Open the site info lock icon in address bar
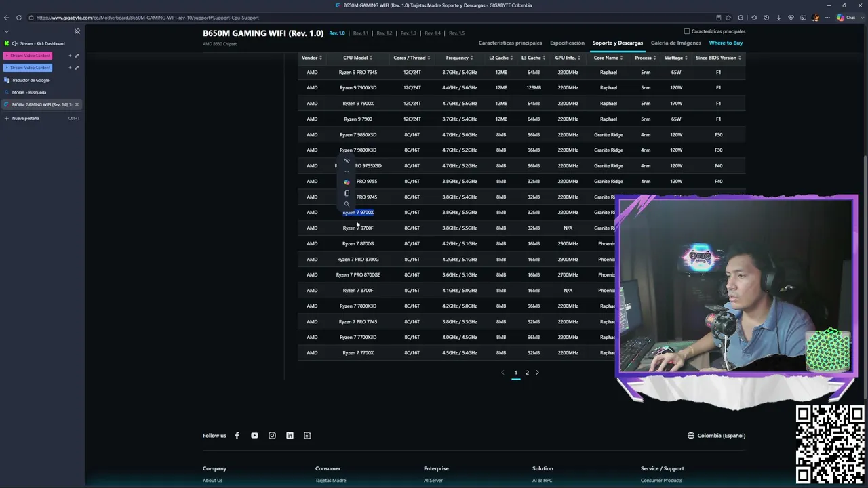The image size is (868, 488). click(x=31, y=18)
